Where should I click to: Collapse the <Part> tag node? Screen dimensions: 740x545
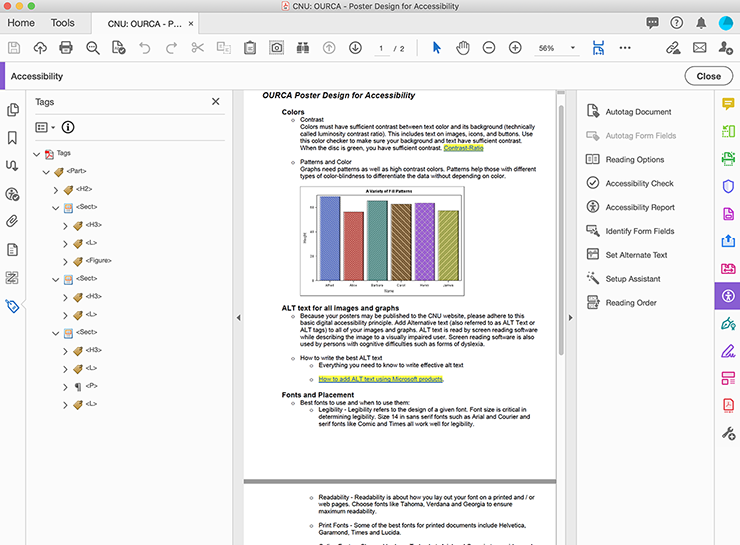tap(45, 172)
